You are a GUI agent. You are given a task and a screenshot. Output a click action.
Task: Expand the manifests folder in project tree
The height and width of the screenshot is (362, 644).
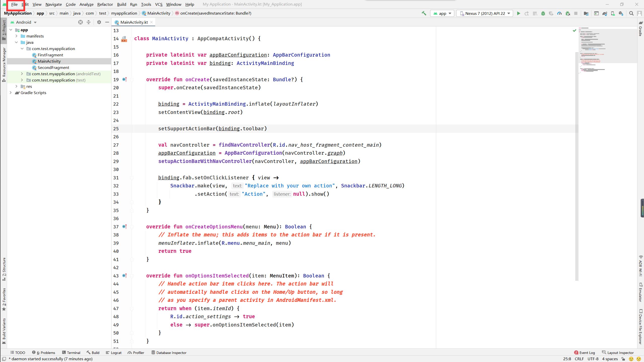16,36
